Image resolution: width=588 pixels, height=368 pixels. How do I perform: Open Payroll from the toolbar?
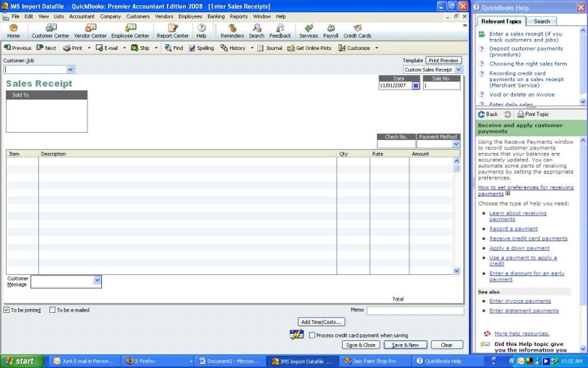[331, 31]
